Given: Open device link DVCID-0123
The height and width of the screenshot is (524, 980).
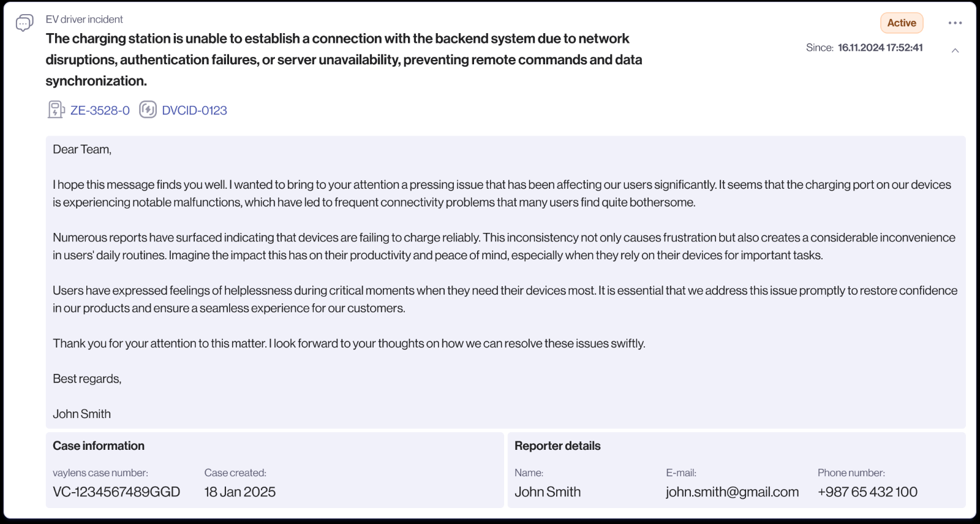Looking at the screenshot, I should click(194, 110).
